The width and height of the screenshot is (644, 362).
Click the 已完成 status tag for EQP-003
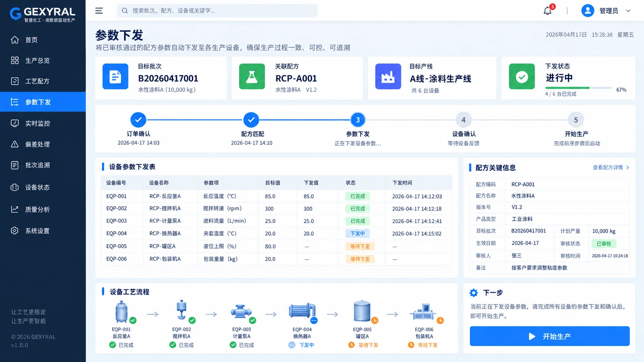(357, 221)
